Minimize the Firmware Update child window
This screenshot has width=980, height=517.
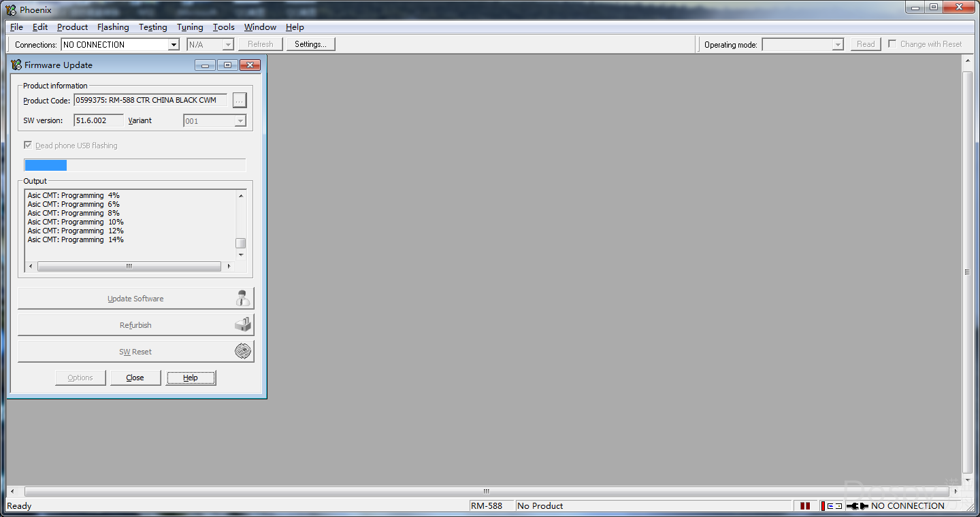point(205,65)
